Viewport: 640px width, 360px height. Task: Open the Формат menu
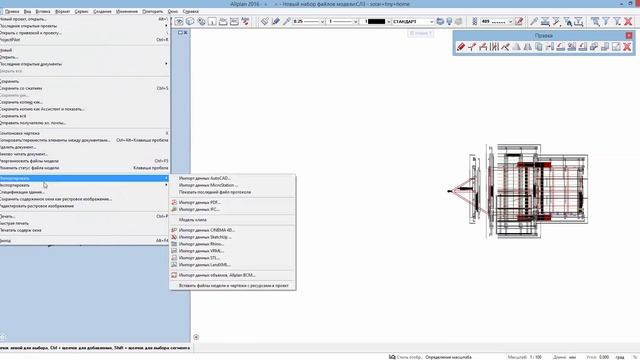62,11
